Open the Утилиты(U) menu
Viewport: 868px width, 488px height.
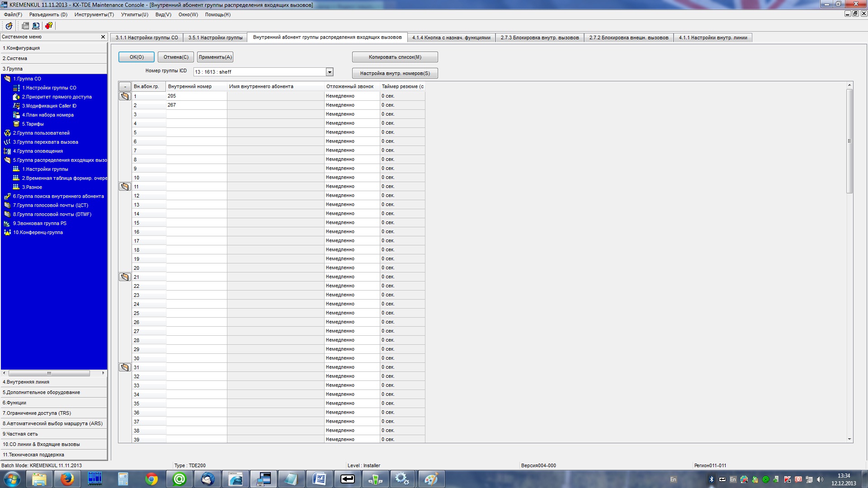(x=134, y=14)
